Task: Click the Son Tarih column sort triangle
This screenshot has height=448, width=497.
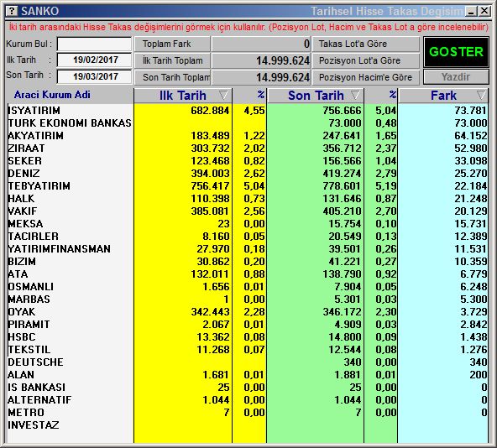Action: 355,95
